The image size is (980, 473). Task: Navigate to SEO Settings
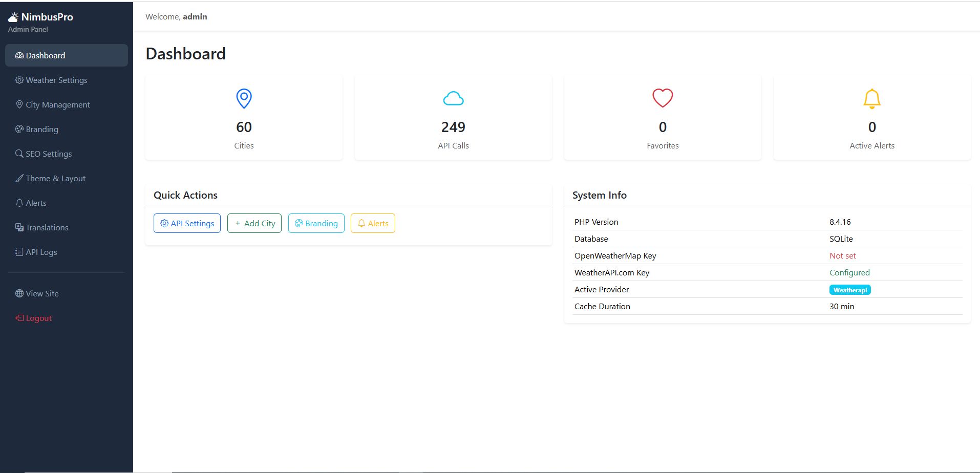(x=67, y=154)
